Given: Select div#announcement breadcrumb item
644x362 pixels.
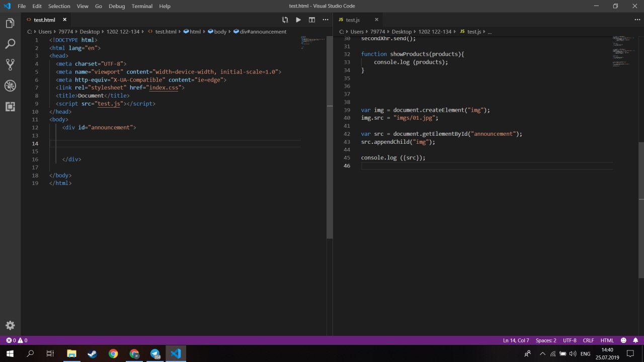Looking at the screenshot, I should click(260, 32).
